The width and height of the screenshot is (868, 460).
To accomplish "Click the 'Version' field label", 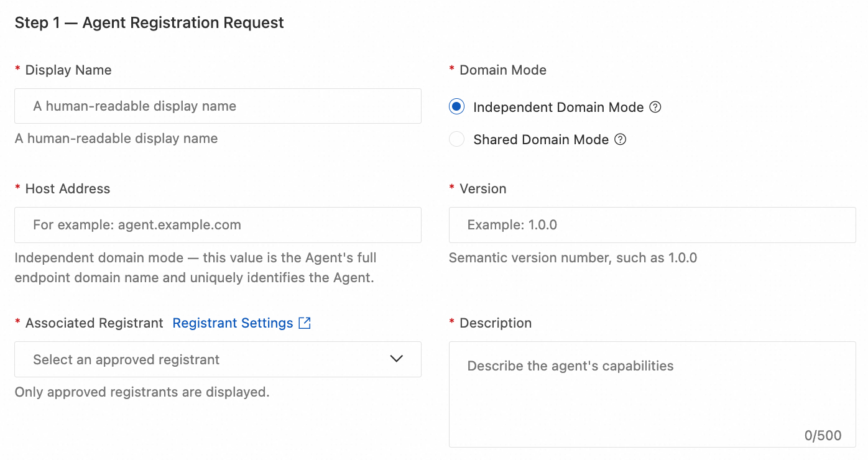I will tap(482, 189).
